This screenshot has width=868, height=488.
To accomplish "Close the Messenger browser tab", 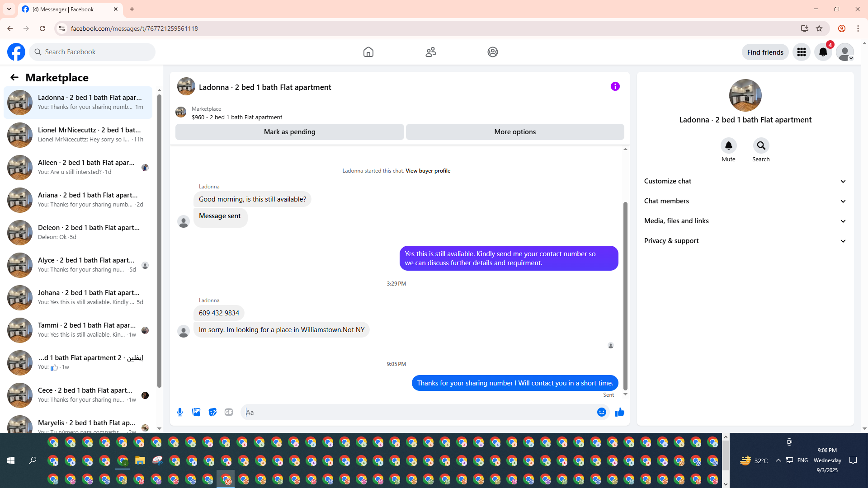I will click(x=116, y=9).
